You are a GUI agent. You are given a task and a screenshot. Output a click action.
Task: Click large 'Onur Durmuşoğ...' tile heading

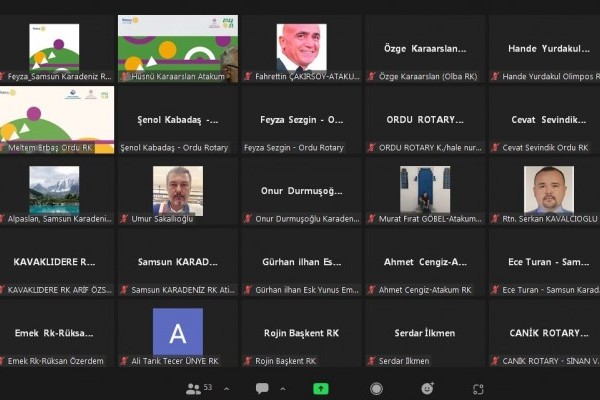302,191
